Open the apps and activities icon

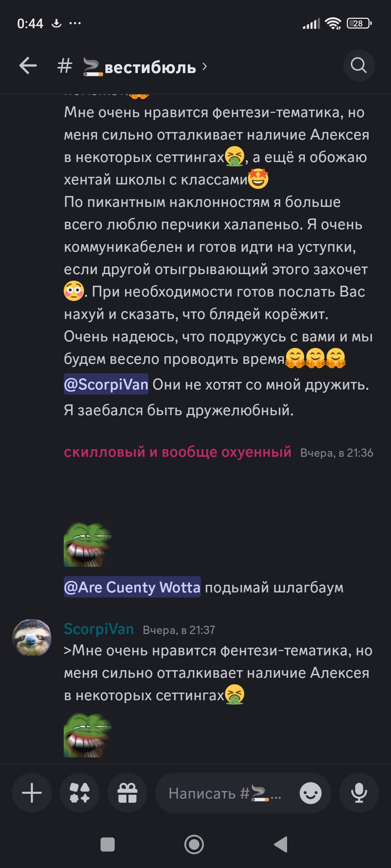[x=80, y=793]
